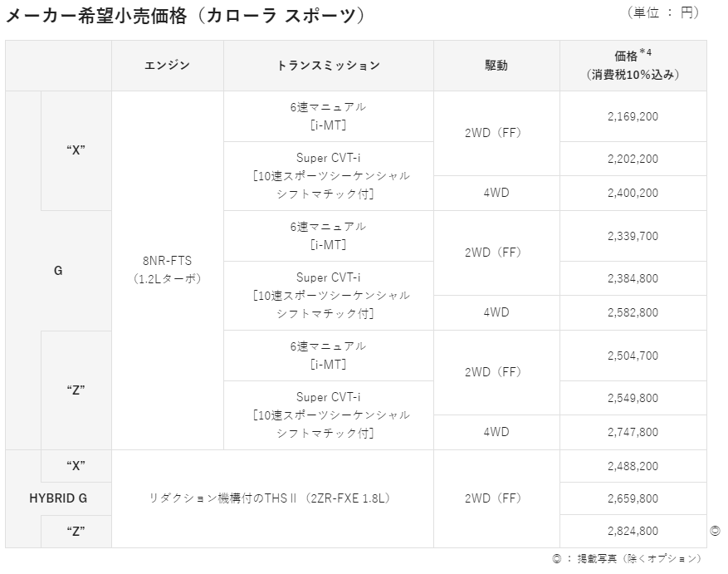Click the 単位：円 unit label

click(664, 12)
